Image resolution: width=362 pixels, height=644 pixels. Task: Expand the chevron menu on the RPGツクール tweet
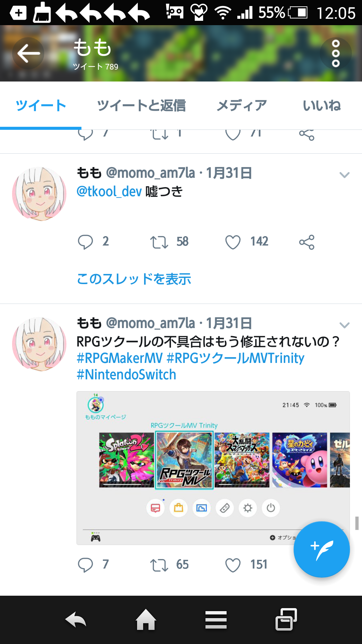(x=345, y=325)
